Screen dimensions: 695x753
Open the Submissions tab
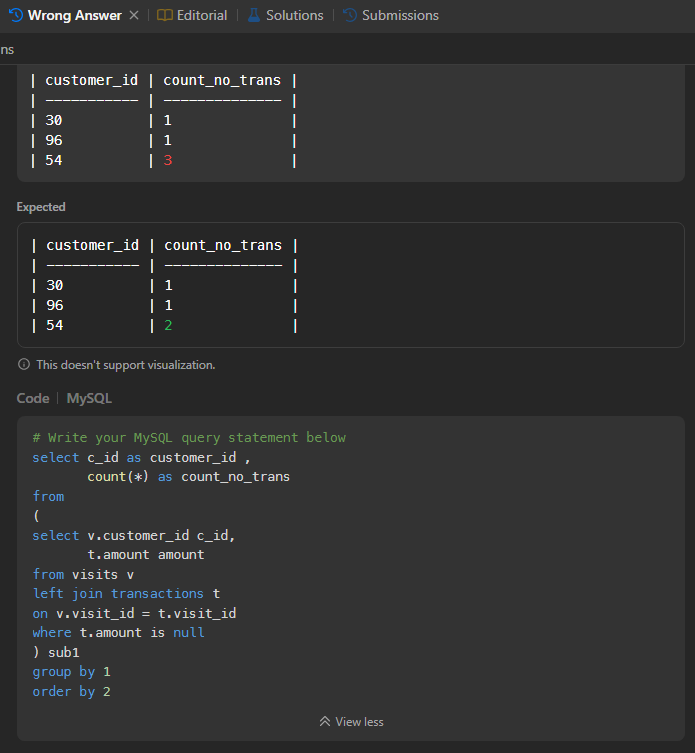point(390,15)
